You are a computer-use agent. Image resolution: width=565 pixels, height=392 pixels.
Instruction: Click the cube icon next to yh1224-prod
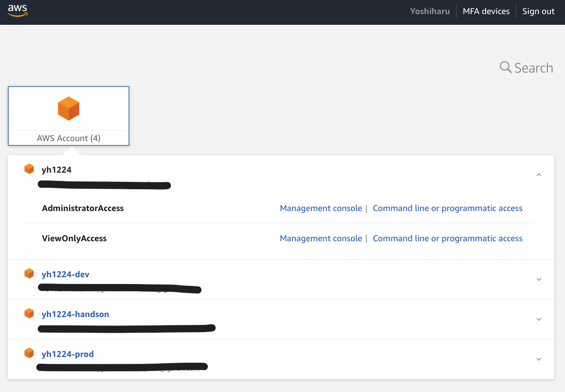29,353
